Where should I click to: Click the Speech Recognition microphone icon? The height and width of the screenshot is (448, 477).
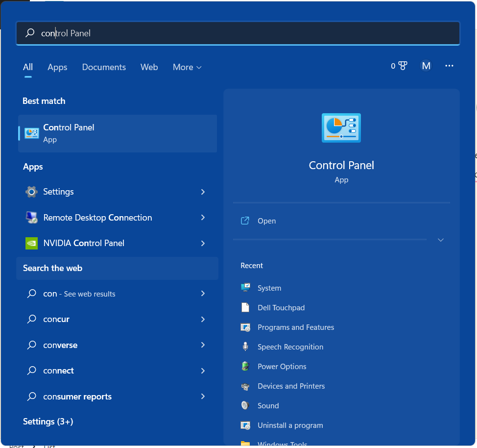(245, 347)
